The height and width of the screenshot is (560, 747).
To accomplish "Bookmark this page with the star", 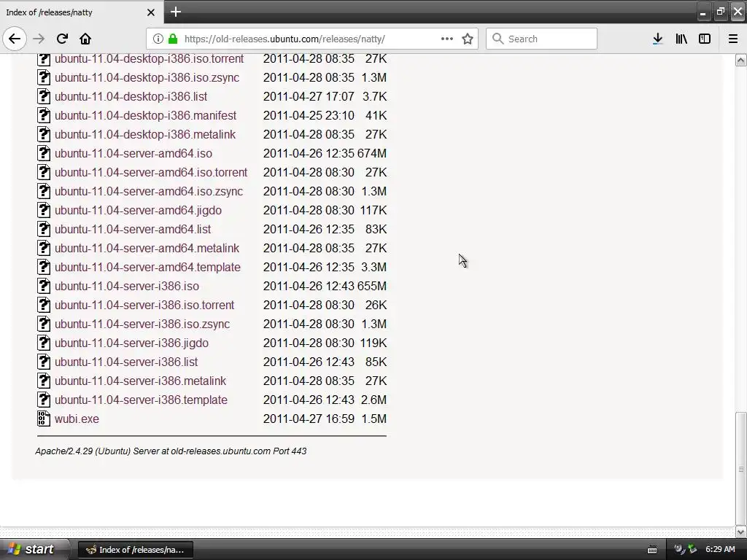I will pyautogui.click(x=468, y=39).
